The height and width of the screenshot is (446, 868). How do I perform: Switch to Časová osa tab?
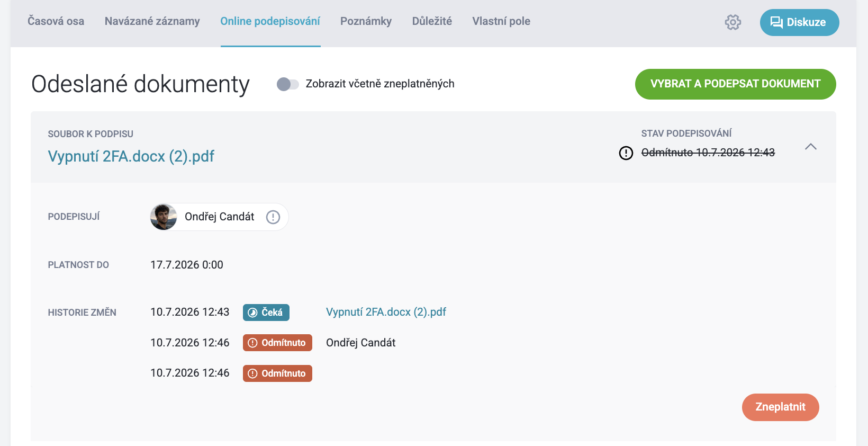tap(56, 21)
